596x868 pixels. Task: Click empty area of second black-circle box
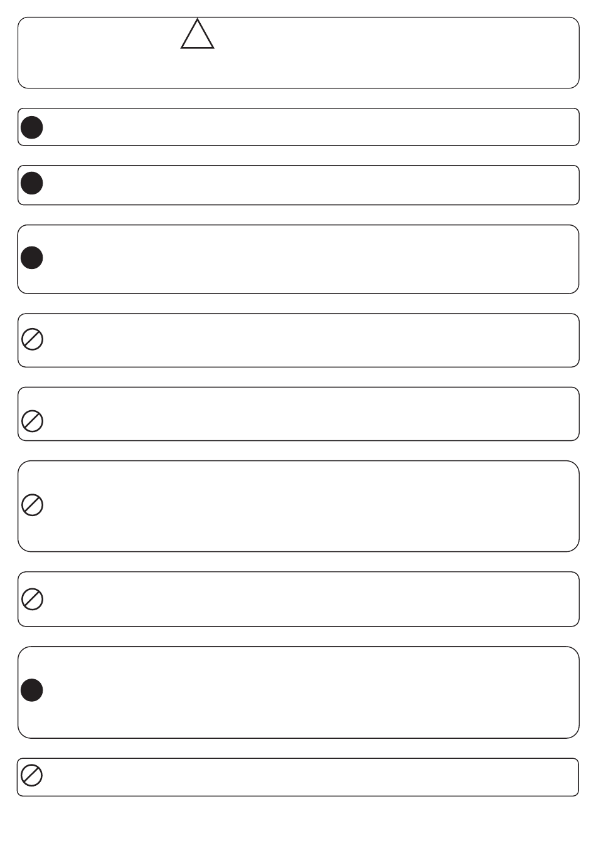point(311,185)
